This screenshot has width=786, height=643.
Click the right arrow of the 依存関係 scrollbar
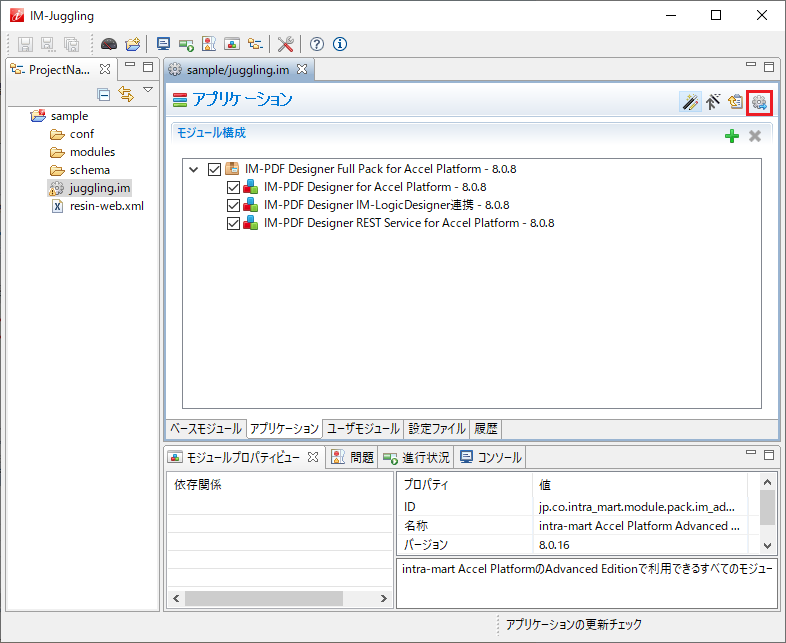tap(383, 598)
